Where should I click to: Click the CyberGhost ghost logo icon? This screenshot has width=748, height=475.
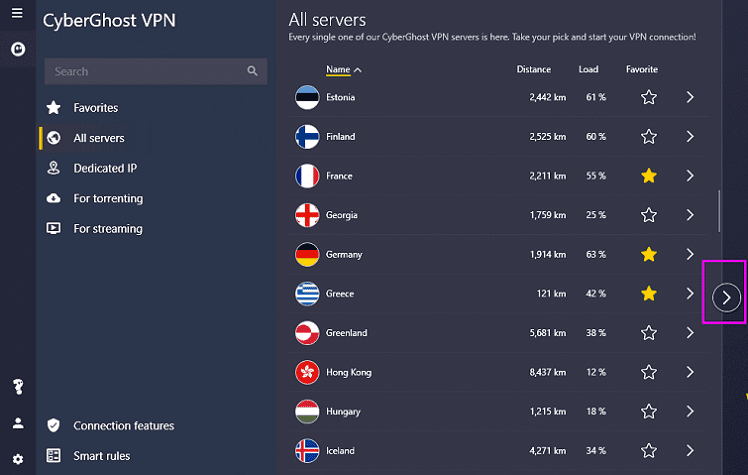18,49
